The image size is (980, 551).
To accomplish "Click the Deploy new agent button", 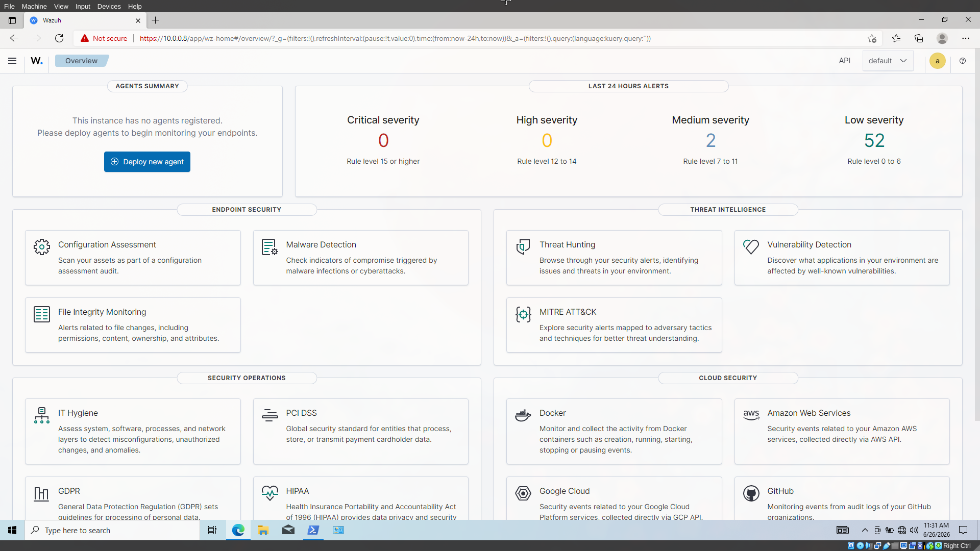I will point(147,162).
